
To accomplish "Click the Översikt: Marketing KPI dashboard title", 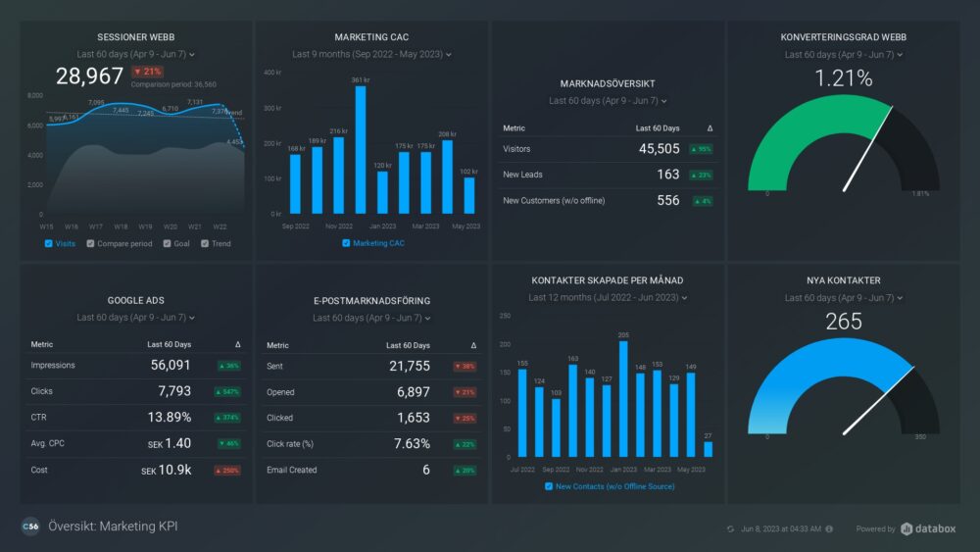I will pos(113,527).
